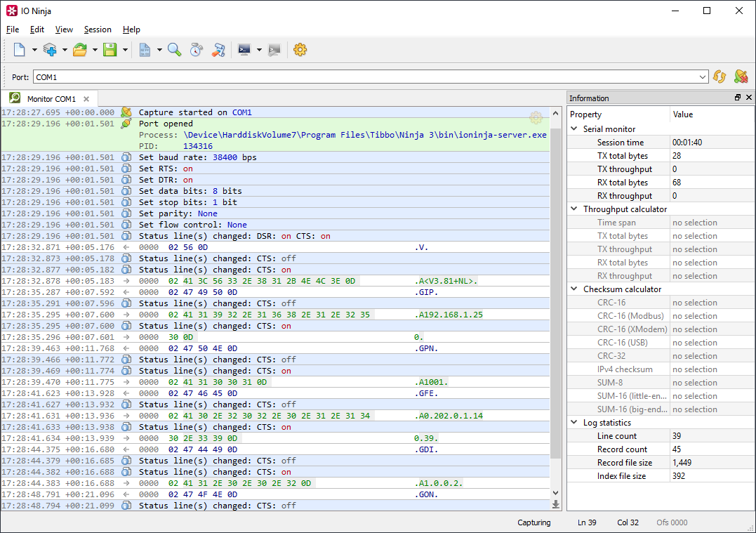Click the Set baud rate row icon
This screenshot has width=756, height=533.
point(126,157)
